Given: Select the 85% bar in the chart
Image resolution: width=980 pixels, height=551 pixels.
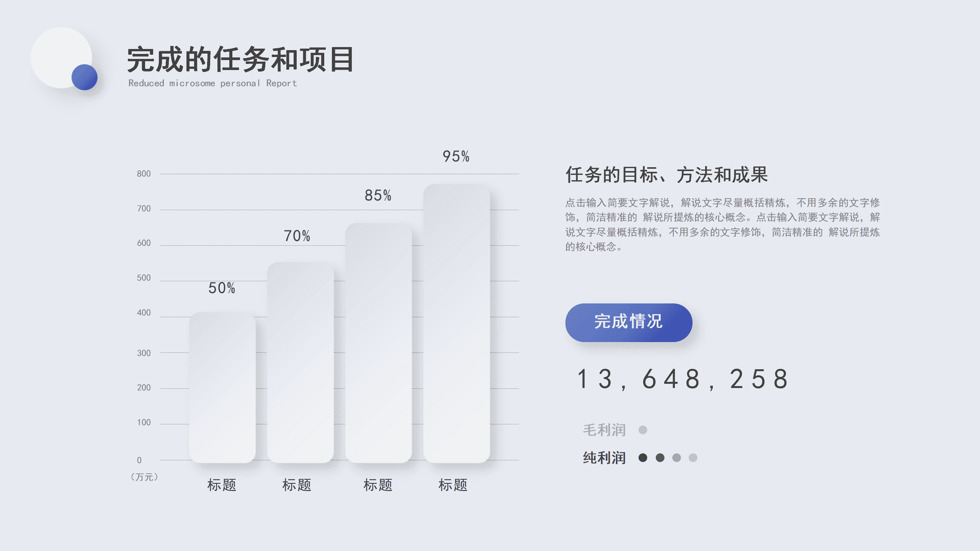Looking at the screenshot, I should click(x=379, y=342).
